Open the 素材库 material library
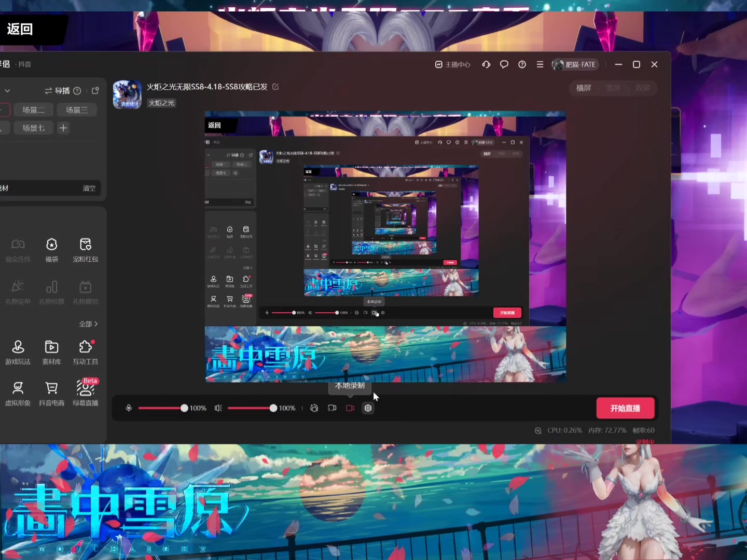The width and height of the screenshot is (747, 560). point(51,352)
